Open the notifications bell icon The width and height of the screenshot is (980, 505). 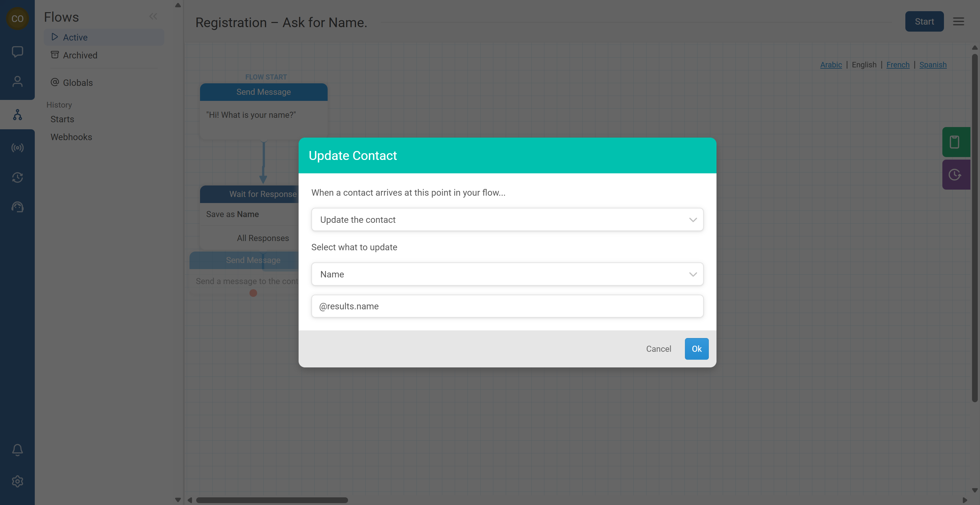[x=17, y=450]
